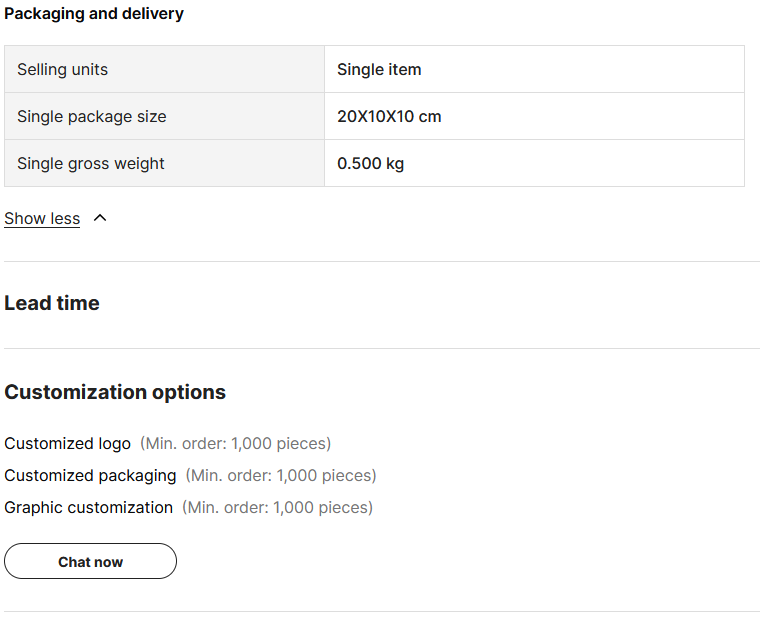
Task: Click the Customization options heading
Action: click(x=115, y=392)
